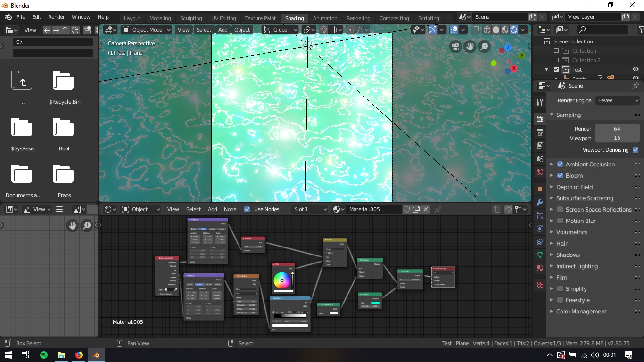
Task: Open the Slot 1 material slot dropdown
Action: 310,209
